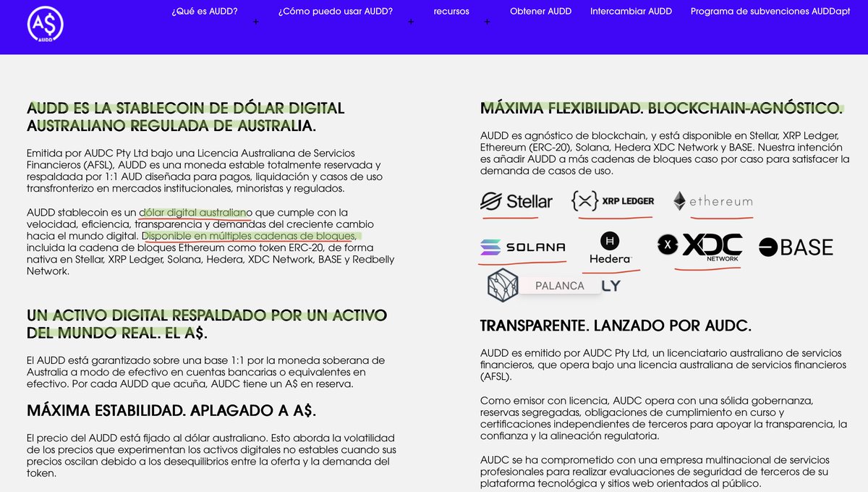This screenshot has height=492, width=868.
Task: Click the Solana logo
Action: [523, 247]
